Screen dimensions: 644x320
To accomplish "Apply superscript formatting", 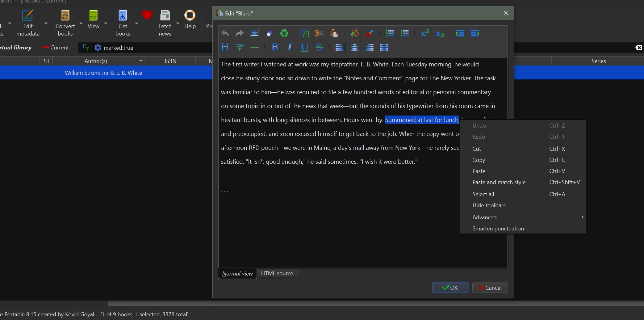I will click(x=425, y=33).
